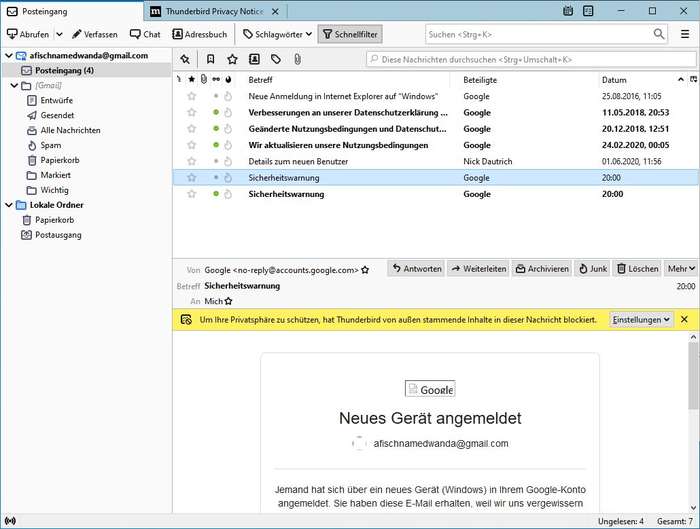Image resolution: width=700 pixels, height=529 pixels.
Task: Open Papierkorb under Lokale Ordner
Action: coord(54,220)
